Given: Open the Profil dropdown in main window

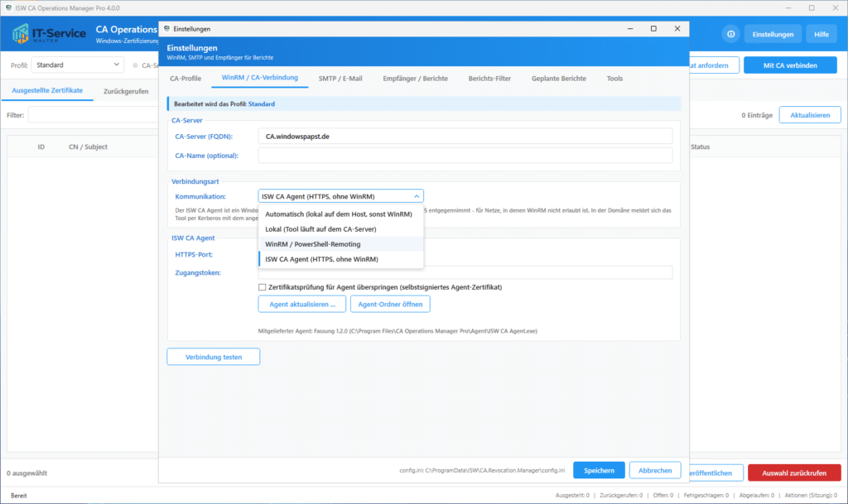Looking at the screenshot, I should [77, 65].
